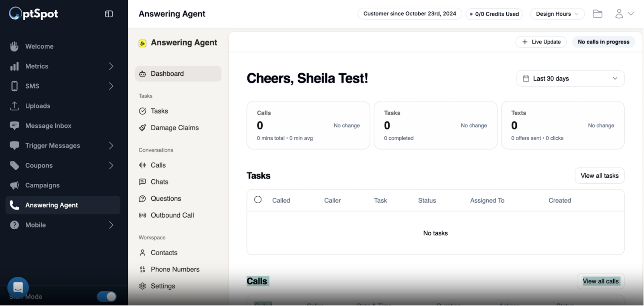View all tasks
Viewport: 644px width, 306px height.
(x=599, y=175)
